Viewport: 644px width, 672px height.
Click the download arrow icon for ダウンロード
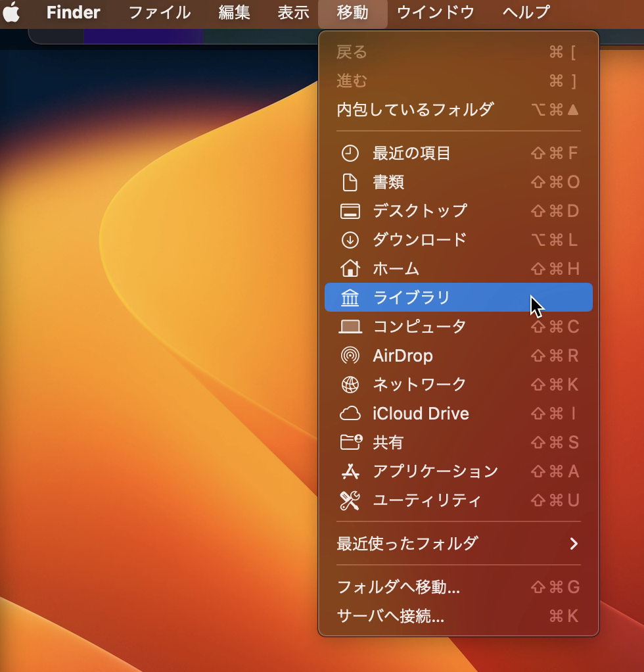click(x=350, y=240)
